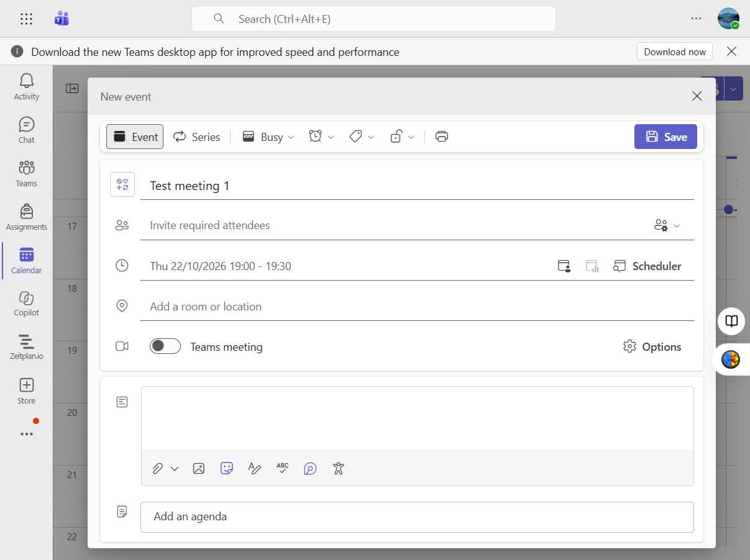Open the Zeitplan.io sidebar app

[x=27, y=347]
